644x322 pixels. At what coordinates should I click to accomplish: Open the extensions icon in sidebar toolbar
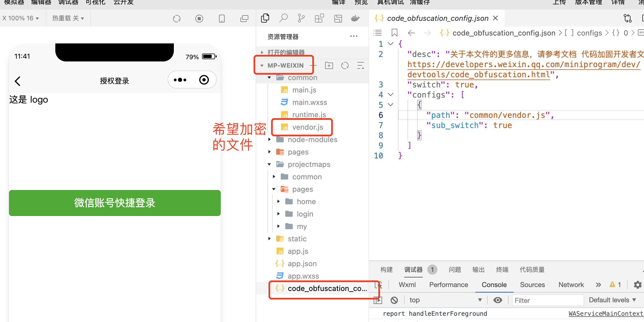click(x=319, y=18)
